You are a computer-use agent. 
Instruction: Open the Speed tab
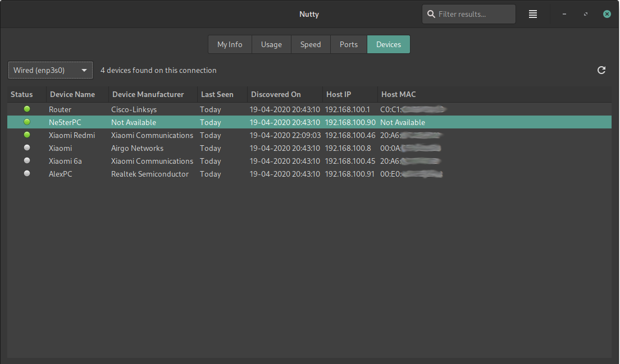pyautogui.click(x=311, y=44)
